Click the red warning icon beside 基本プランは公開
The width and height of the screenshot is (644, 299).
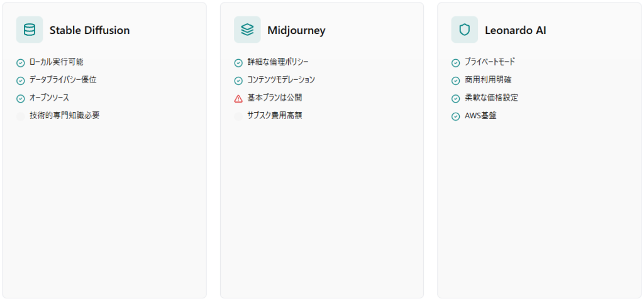click(x=238, y=98)
